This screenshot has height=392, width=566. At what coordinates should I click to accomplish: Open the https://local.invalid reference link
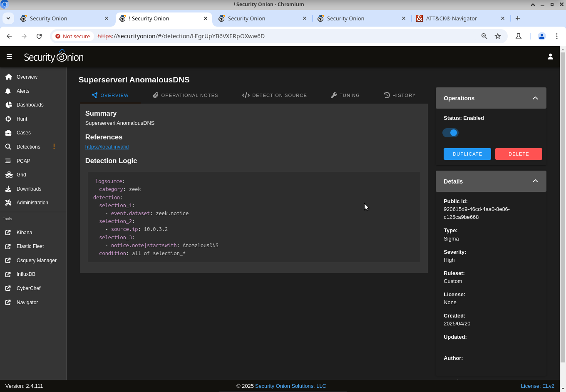(107, 147)
